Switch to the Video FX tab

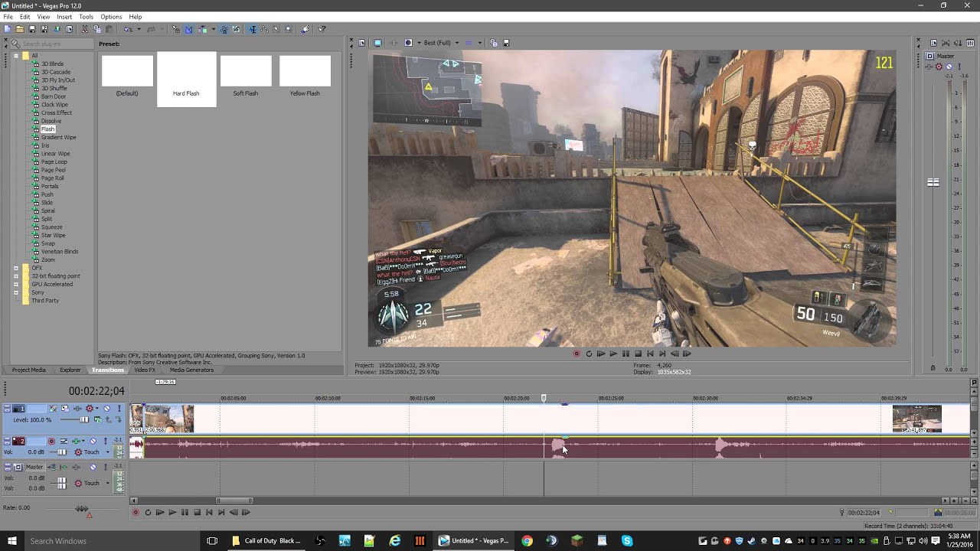tap(145, 370)
